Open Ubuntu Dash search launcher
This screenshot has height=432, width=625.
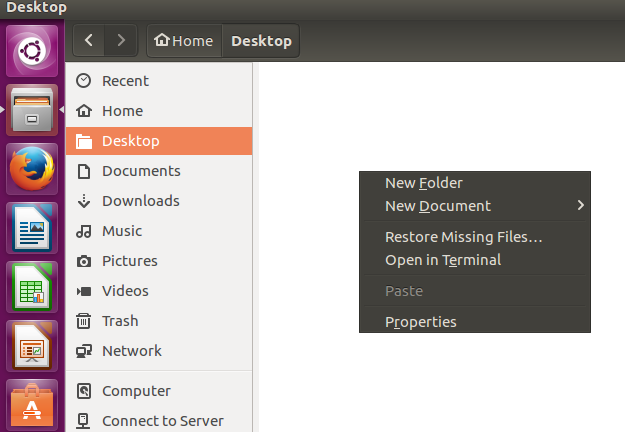point(33,51)
